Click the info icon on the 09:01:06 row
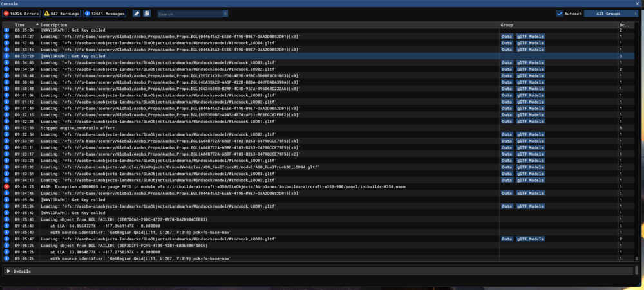644x290 pixels. point(6,95)
